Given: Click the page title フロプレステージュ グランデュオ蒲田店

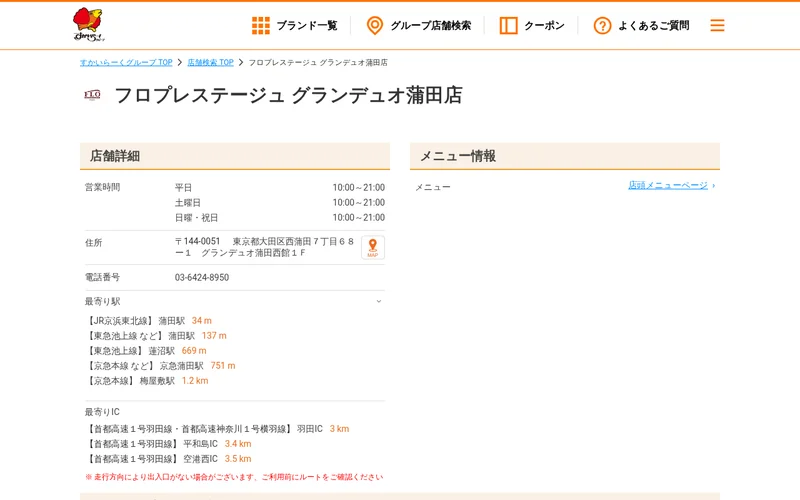Looking at the screenshot, I should pyautogui.click(x=288, y=95).
